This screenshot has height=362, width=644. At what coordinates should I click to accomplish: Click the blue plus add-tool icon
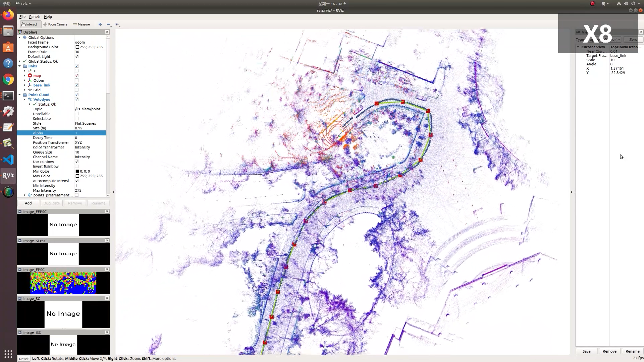pos(100,24)
